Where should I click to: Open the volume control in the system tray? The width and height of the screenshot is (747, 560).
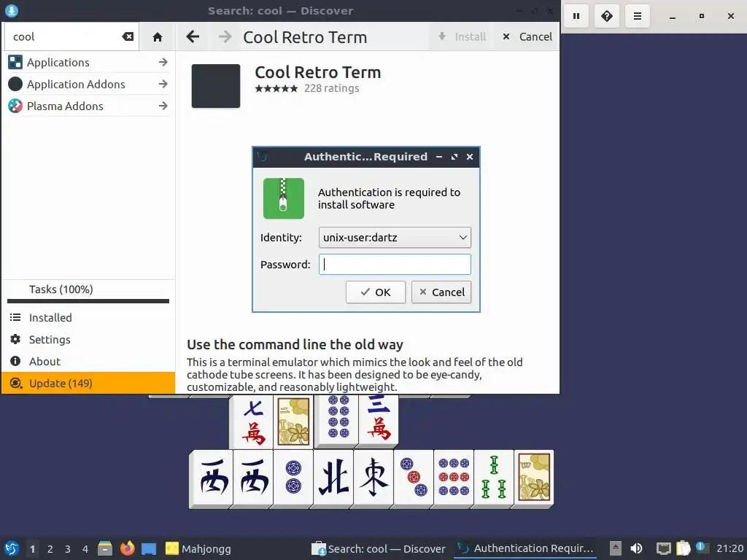point(636,548)
